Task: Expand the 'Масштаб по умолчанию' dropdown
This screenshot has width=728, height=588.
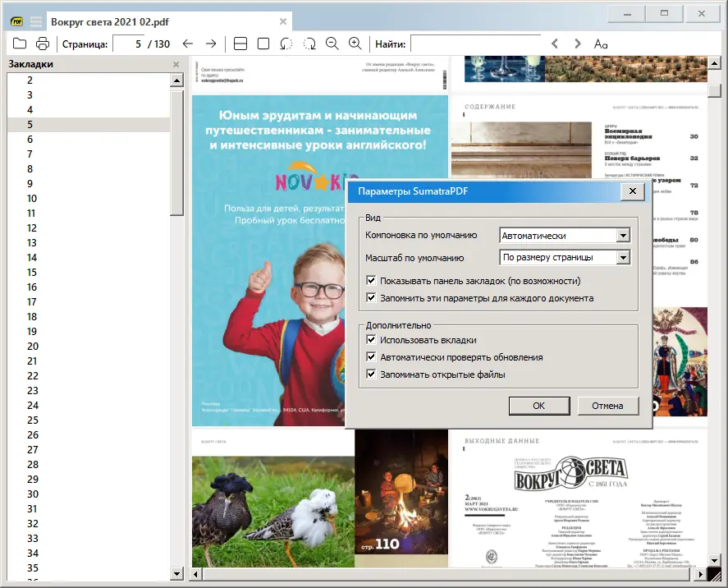Action: 623,258
